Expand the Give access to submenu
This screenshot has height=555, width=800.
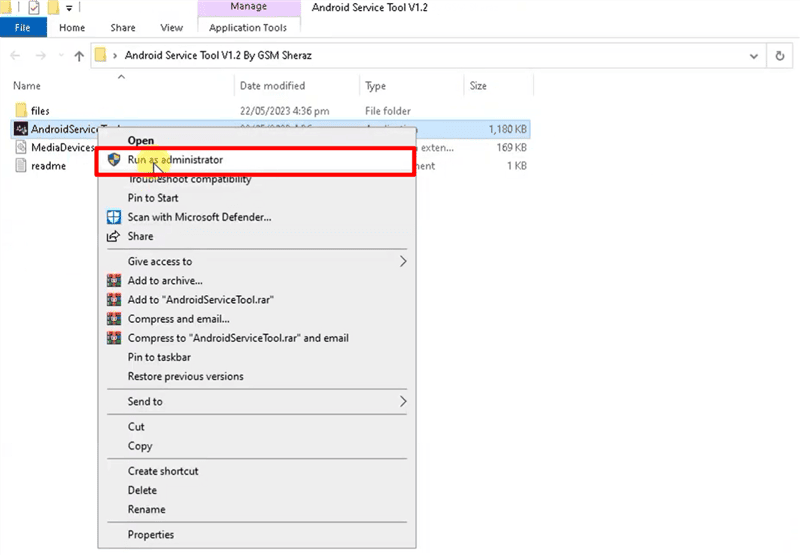point(403,262)
